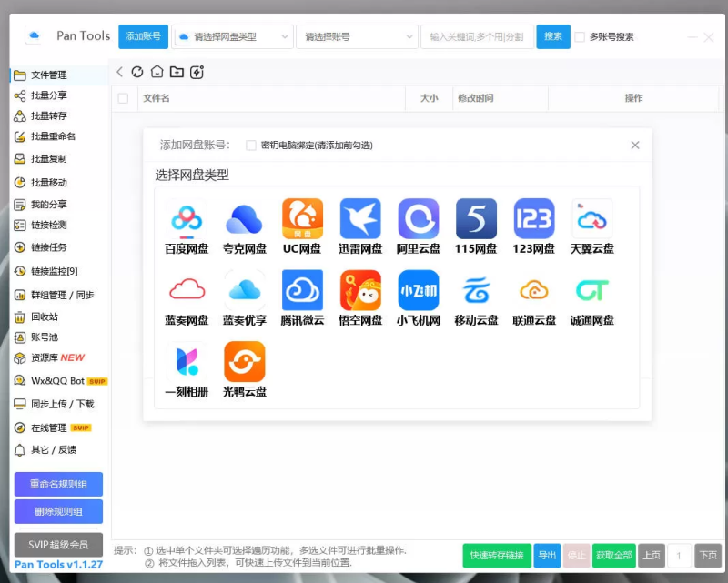Click the page number input box
The width and height of the screenshot is (728, 583).
pyautogui.click(x=679, y=555)
